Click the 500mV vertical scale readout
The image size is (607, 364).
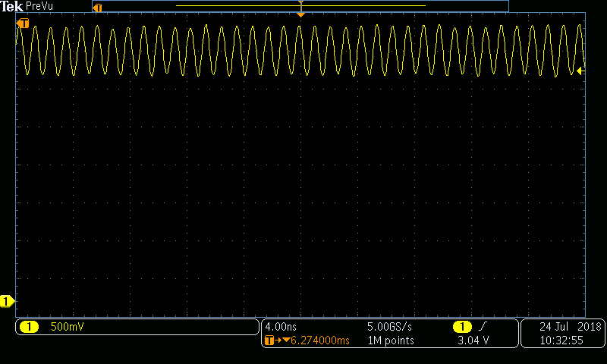(x=66, y=327)
